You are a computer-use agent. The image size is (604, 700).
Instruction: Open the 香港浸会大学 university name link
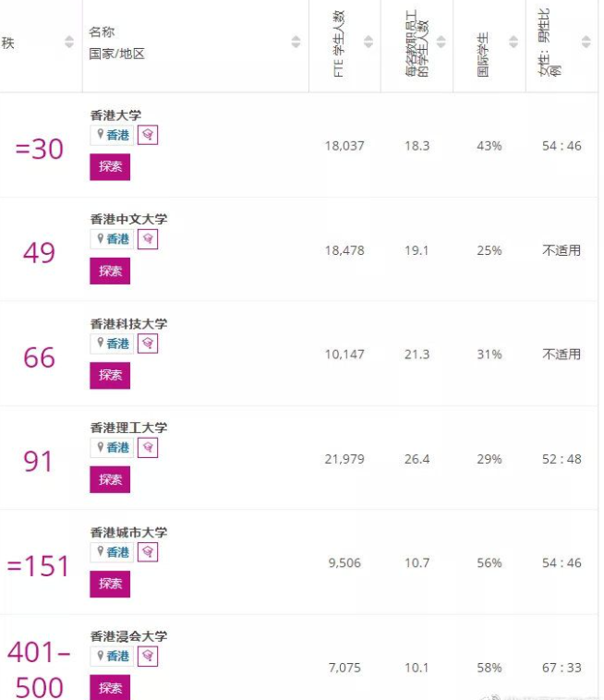pos(128,637)
